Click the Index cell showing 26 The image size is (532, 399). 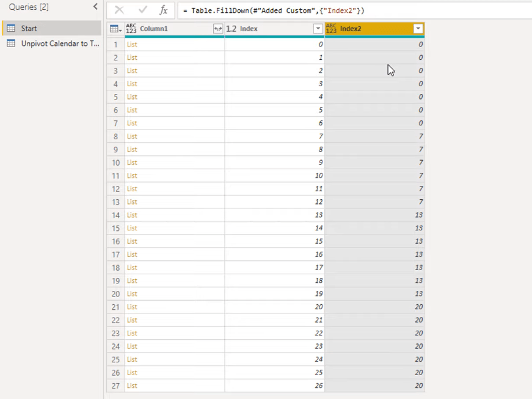click(x=274, y=386)
